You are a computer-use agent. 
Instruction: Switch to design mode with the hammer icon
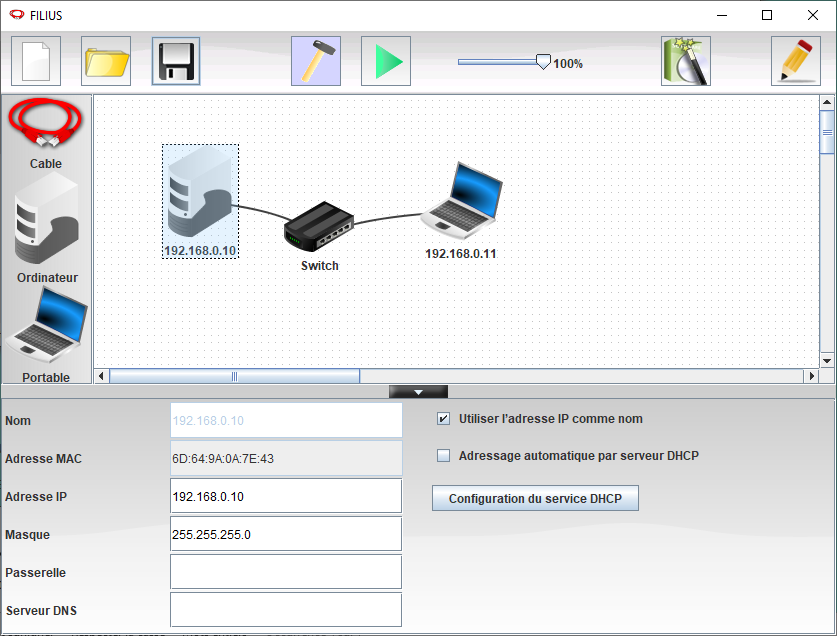[x=316, y=61]
